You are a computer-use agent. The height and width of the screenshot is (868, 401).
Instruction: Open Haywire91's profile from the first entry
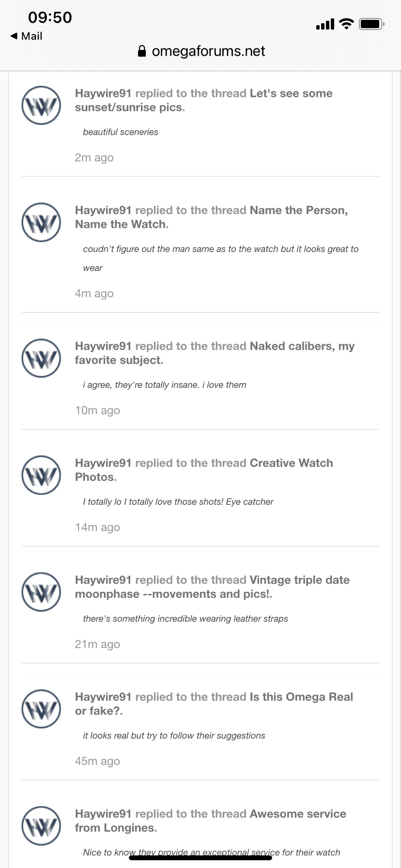(x=103, y=93)
